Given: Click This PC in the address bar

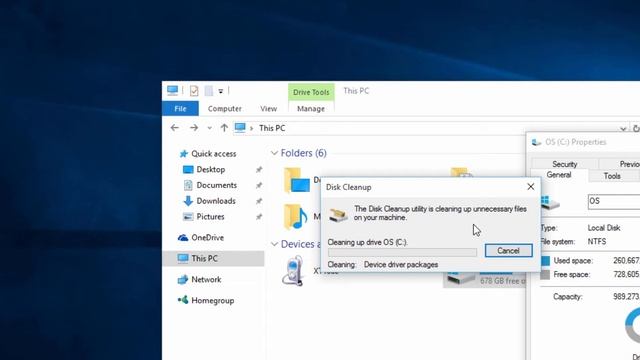Looking at the screenshot, I should 272,128.
